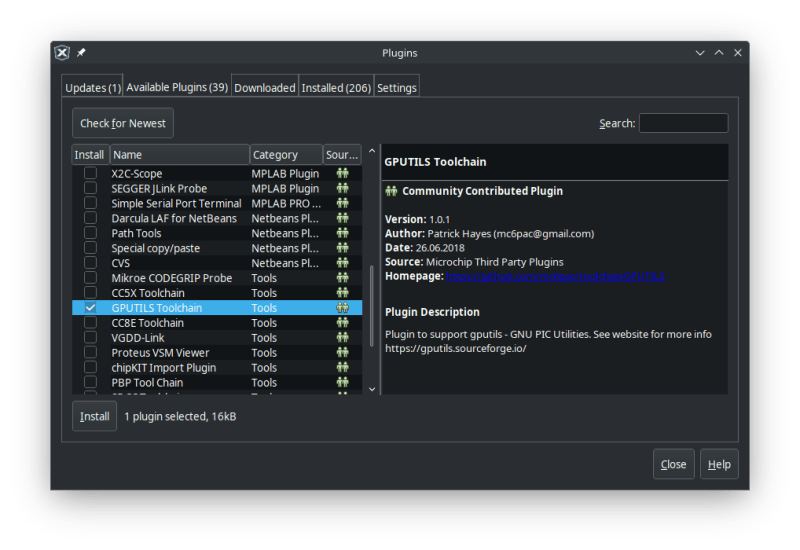Image resolution: width=800 pixels, height=550 pixels.
Task: Click the source icon in Mikroe CODEGRIP Probe row
Action: 342,278
